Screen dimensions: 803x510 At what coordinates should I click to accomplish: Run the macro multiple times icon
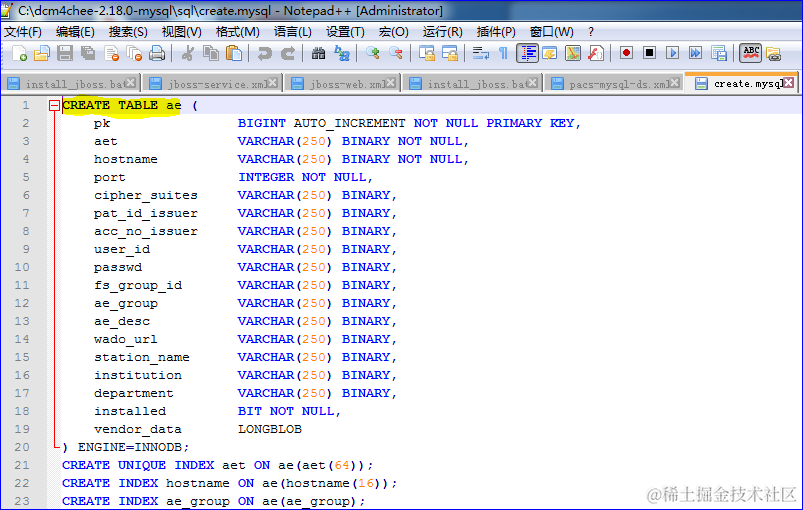(x=695, y=53)
